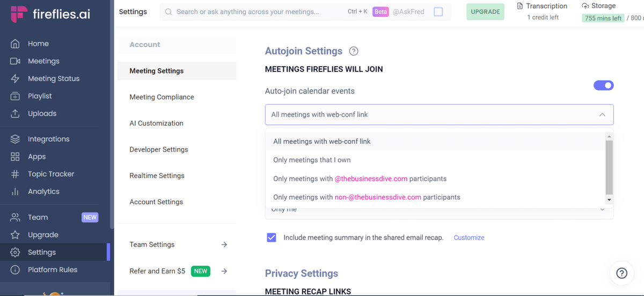Click the fireflies.ai logo icon
This screenshot has width=644, height=296.
pos(19,14)
